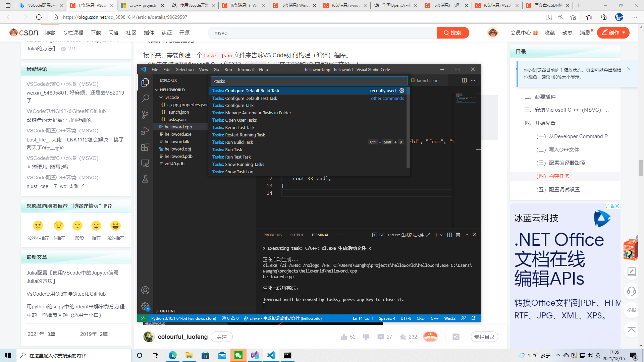Click the 搜索 search button on CSDN
The image size is (644, 362).
click(x=453, y=33)
